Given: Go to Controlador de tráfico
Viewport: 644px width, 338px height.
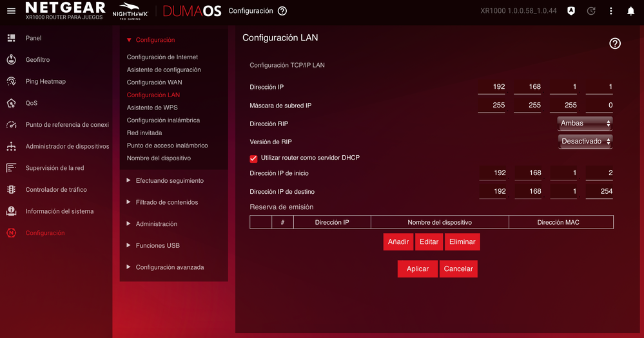Looking at the screenshot, I should (x=56, y=189).
